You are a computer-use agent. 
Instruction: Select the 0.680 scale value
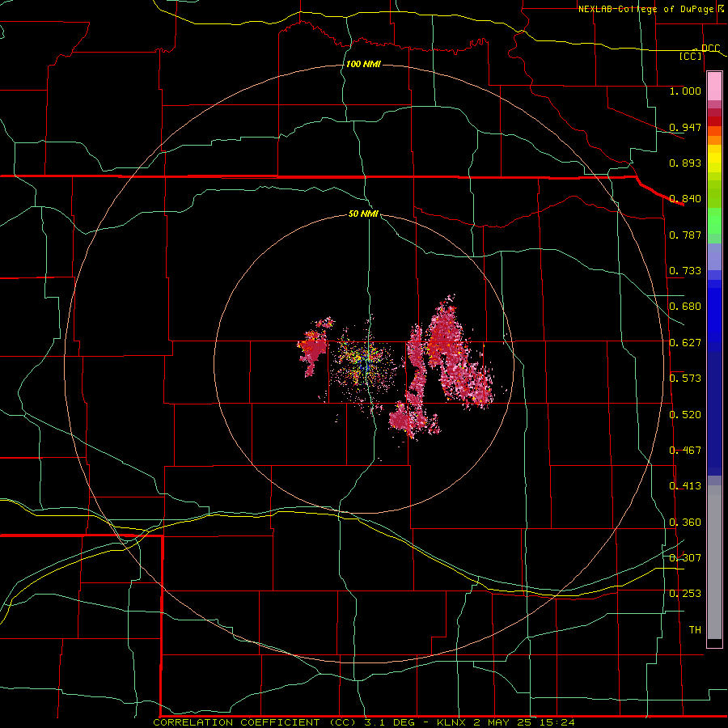685,307
